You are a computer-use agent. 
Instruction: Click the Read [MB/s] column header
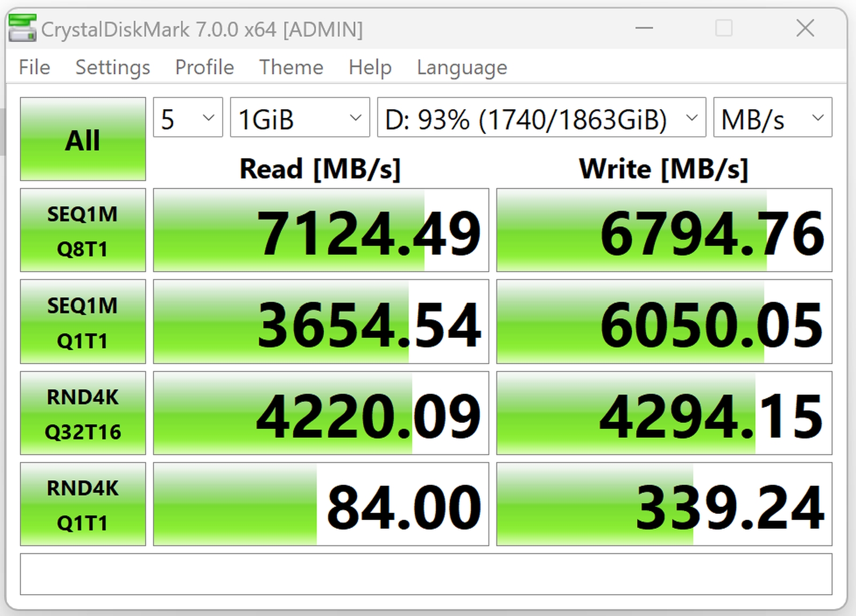[x=320, y=169]
